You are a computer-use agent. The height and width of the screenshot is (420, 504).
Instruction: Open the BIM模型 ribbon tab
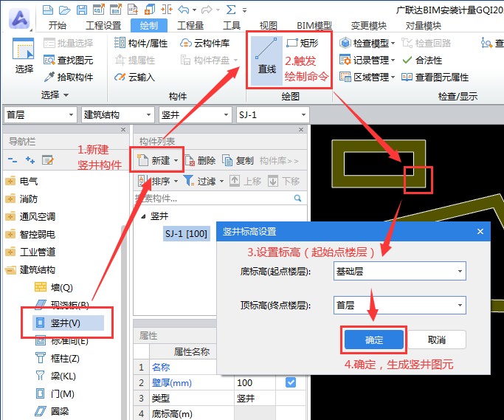pos(314,25)
